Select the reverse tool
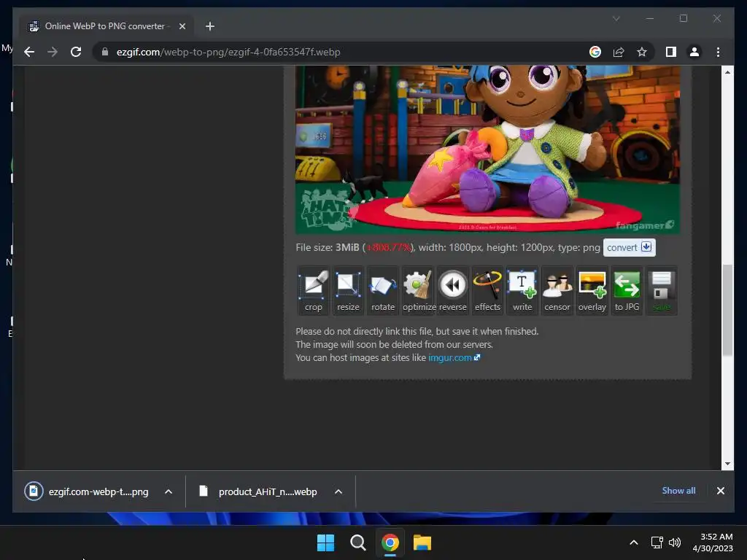Image resolution: width=747 pixels, height=560 pixels. click(x=452, y=290)
